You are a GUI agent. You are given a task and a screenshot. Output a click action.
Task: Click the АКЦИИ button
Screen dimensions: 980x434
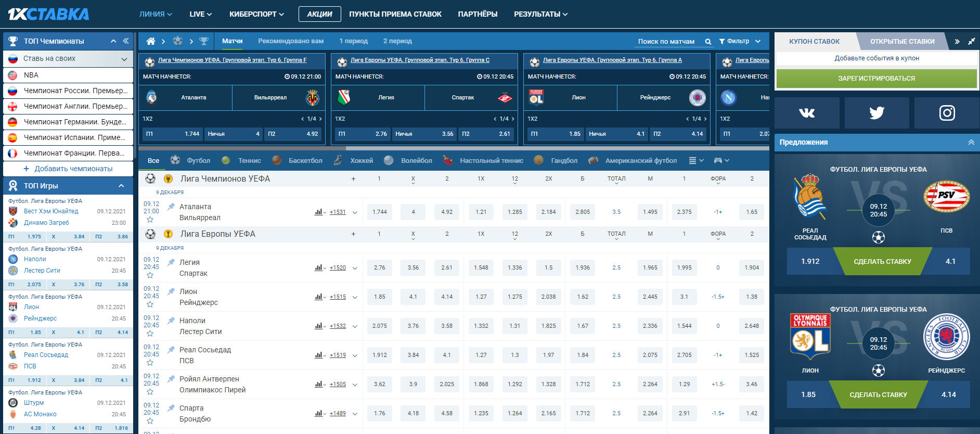click(x=319, y=14)
